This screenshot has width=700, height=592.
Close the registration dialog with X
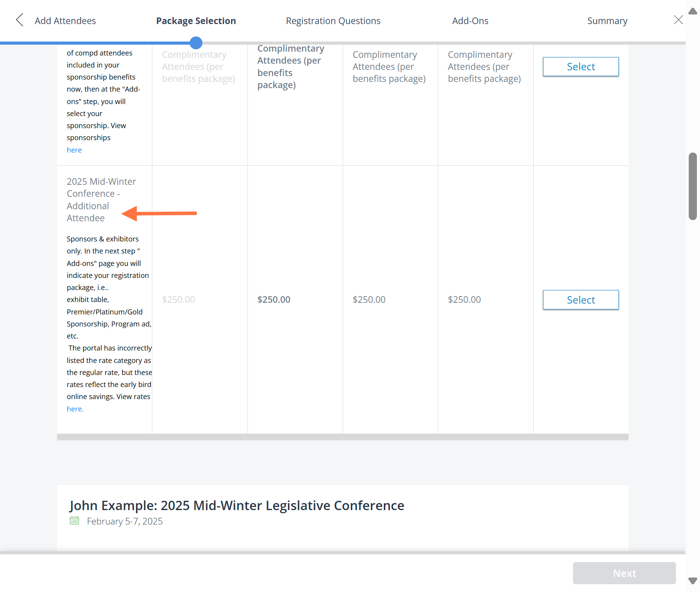point(678,20)
